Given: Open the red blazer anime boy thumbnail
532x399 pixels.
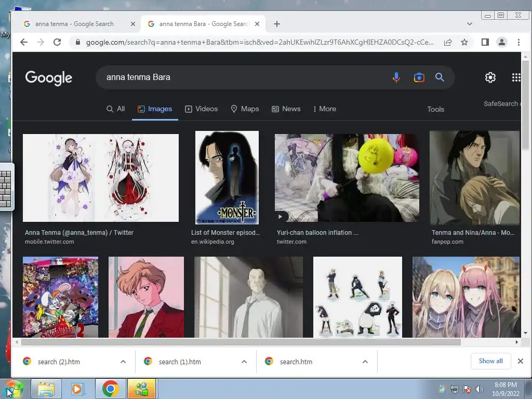Looking at the screenshot, I should 146,297.
